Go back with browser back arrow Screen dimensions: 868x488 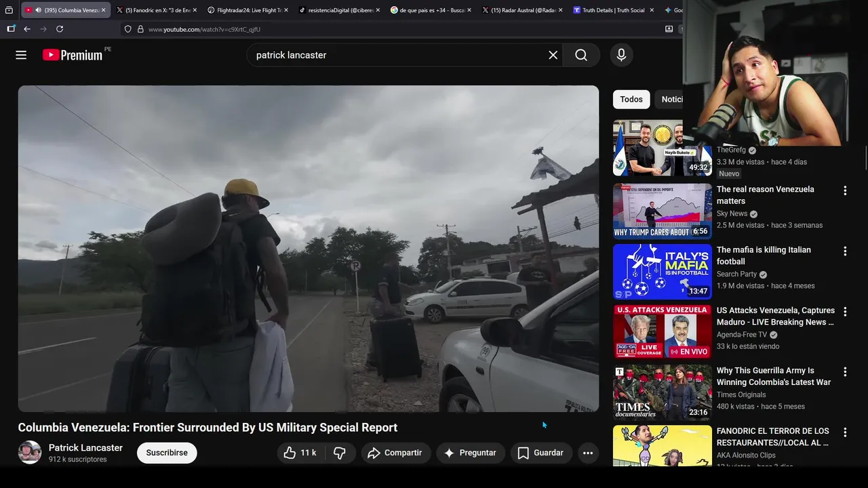point(27,29)
